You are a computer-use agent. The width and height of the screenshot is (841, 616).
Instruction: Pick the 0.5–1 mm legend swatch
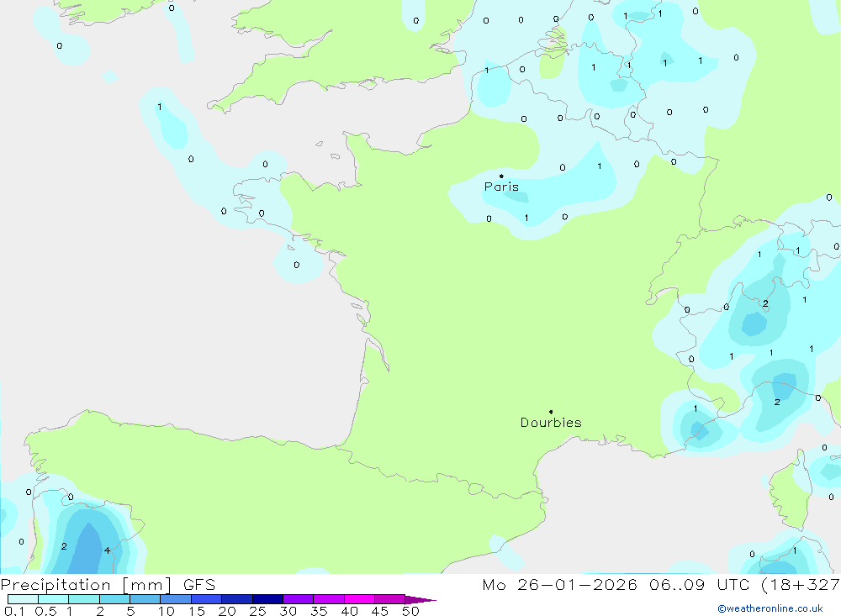click(54, 599)
